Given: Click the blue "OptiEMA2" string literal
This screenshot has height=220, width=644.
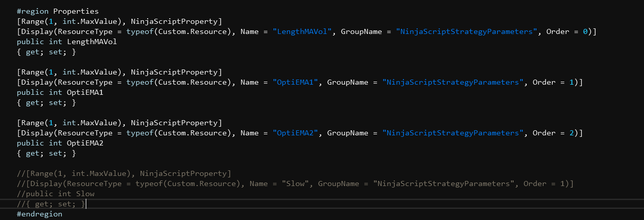Looking at the screenshot, I should [295, 133].
